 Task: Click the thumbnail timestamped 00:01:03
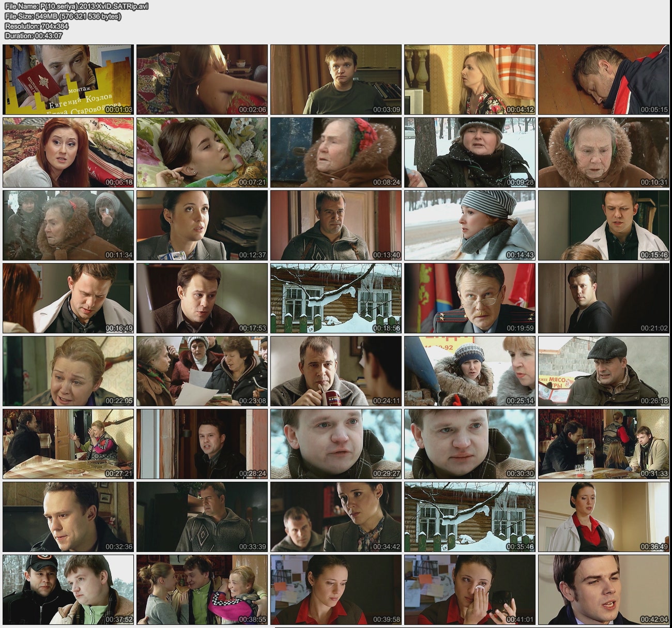[x=68, y=80]
